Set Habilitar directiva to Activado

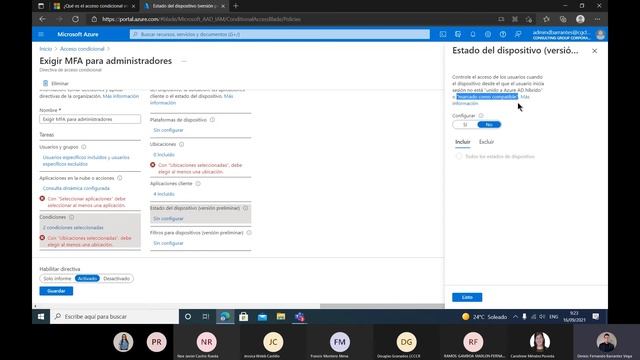coord(87,278)
